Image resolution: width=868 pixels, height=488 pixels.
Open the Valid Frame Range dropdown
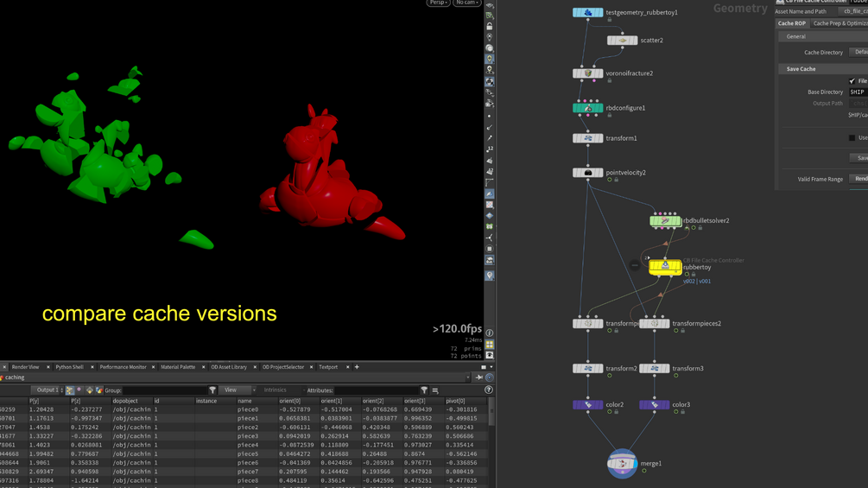[858, 179]
